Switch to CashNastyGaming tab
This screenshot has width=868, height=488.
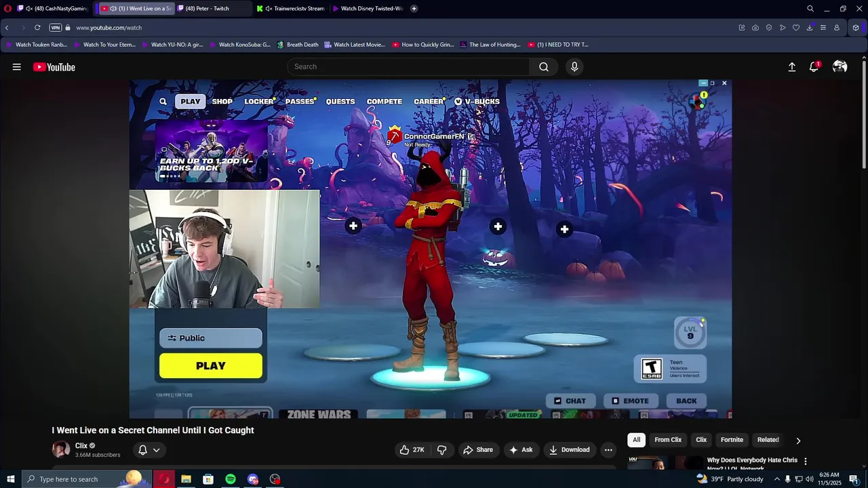[x=53, y=9]
